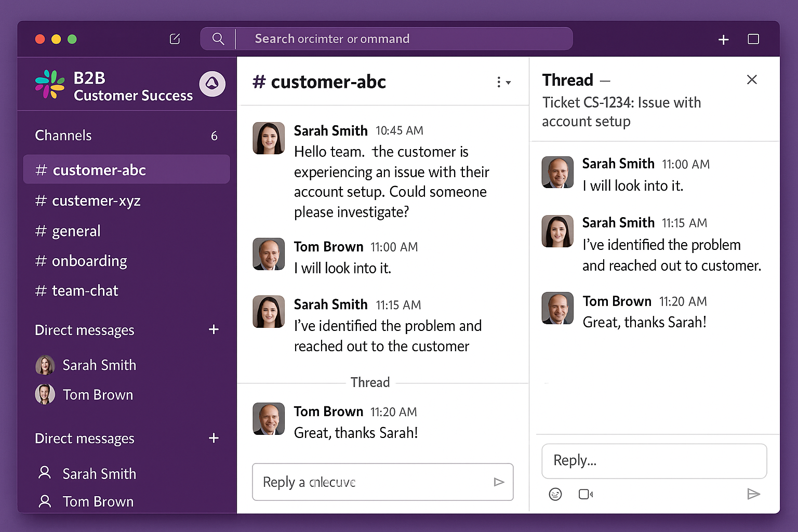Open the emoji picker in thread
Viewport: 798px width, 532px height.
pyautogui.click(x=555, y=494)
